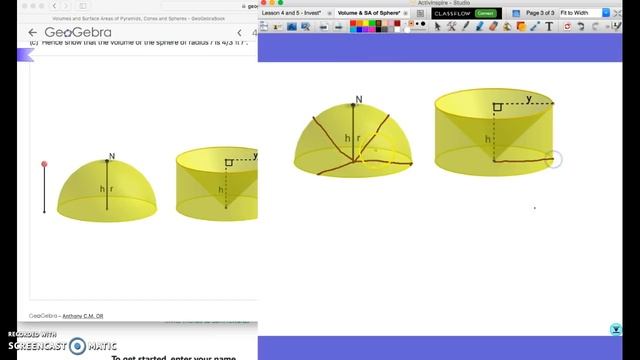Click the GeoGebra back arrow
This screenshot has height=360, width=640.
(x=32, y=32)
